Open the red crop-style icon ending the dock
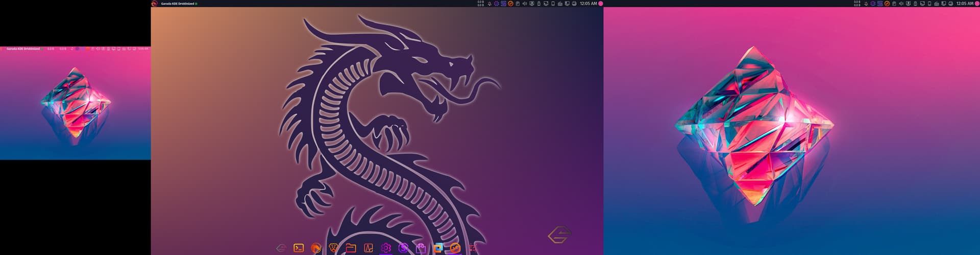 (x=473, y=248)
